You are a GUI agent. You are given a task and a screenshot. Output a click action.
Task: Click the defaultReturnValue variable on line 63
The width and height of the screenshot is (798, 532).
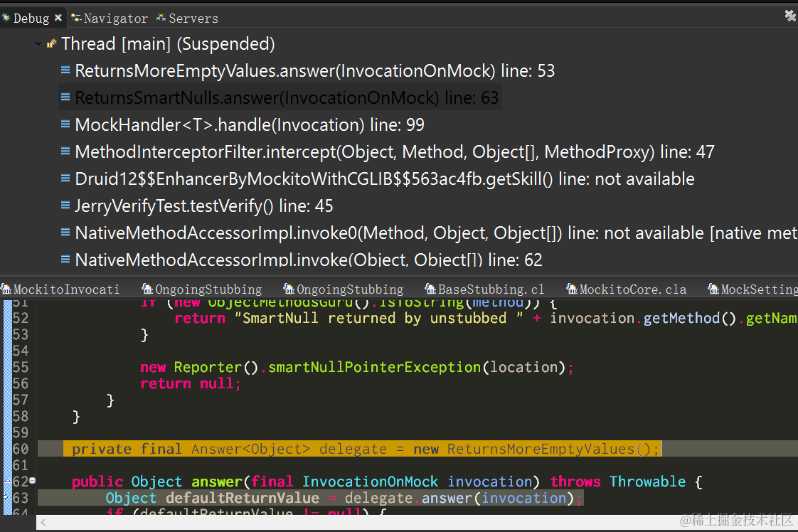tap(243, 498)
